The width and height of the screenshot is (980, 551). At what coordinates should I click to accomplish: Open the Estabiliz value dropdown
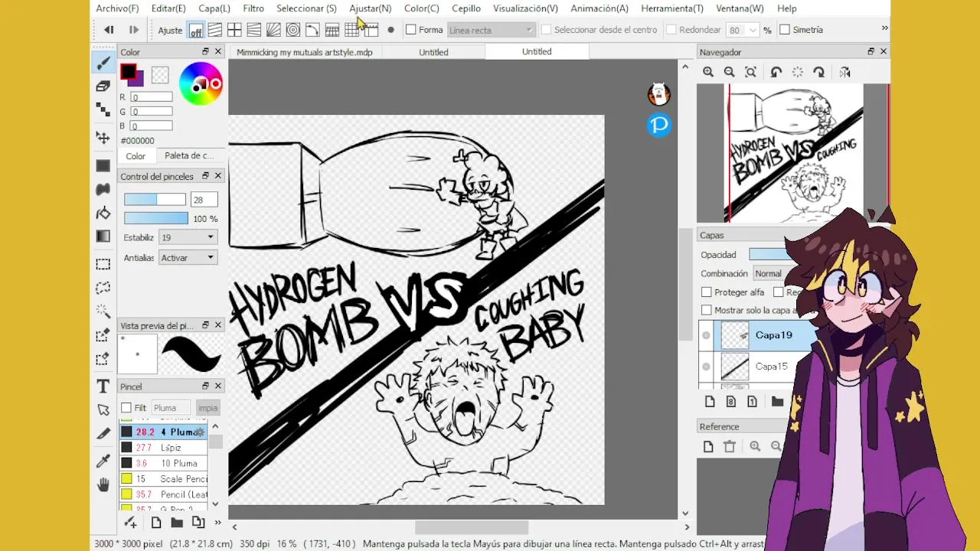[x=188, y=238]
